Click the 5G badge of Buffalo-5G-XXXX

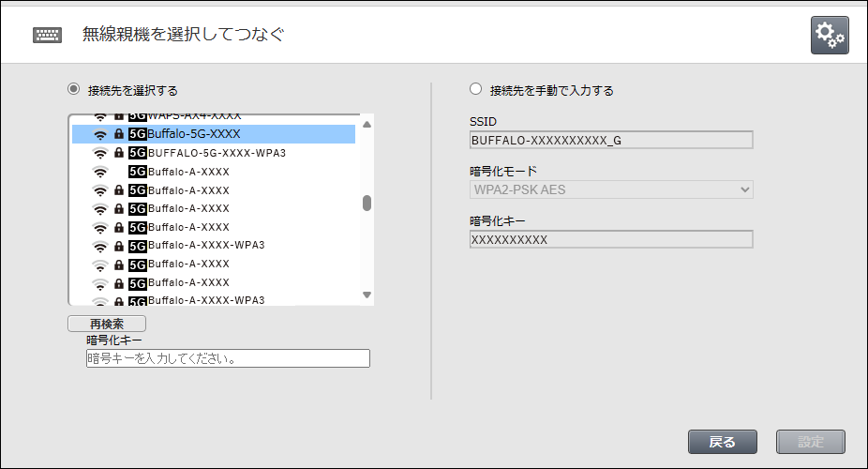pyautogui.click(x=137, y=134)
